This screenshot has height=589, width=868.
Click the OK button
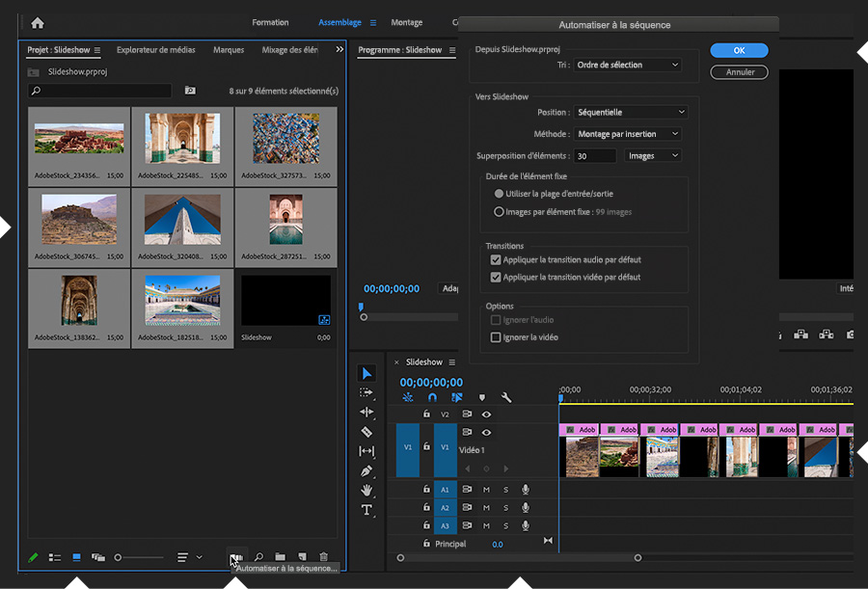(739, 50)
